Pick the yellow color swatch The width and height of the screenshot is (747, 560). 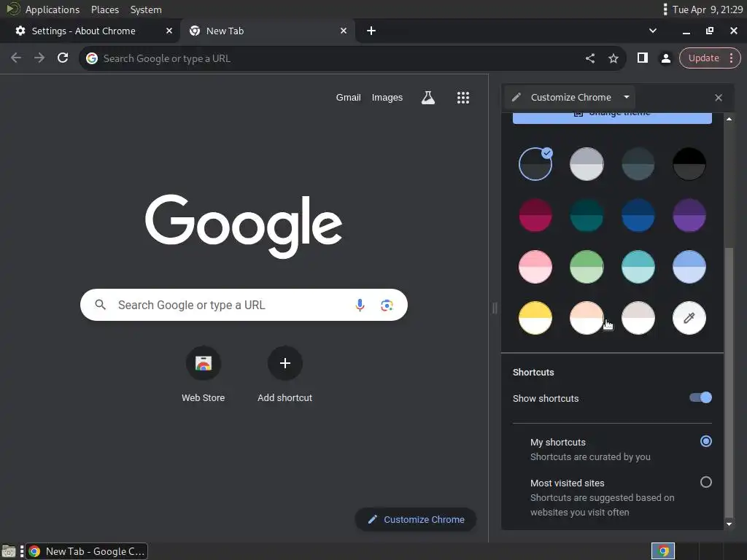535,318
